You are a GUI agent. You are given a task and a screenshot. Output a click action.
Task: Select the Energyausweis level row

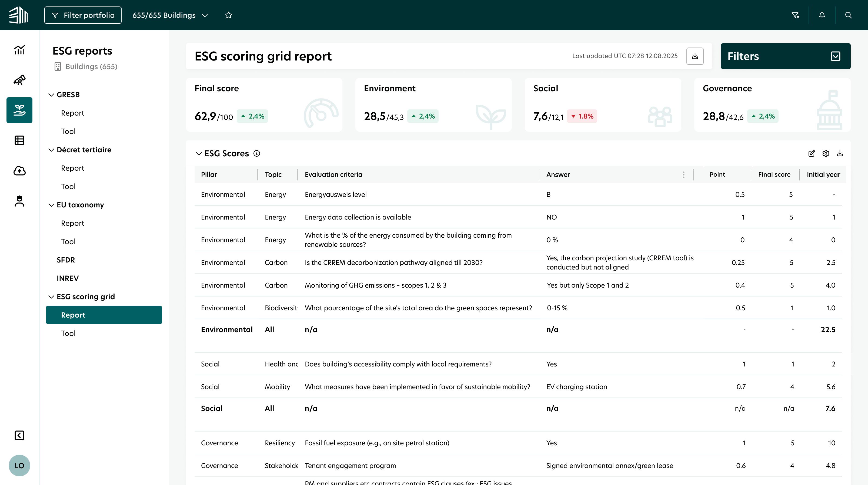click(518, 194)
